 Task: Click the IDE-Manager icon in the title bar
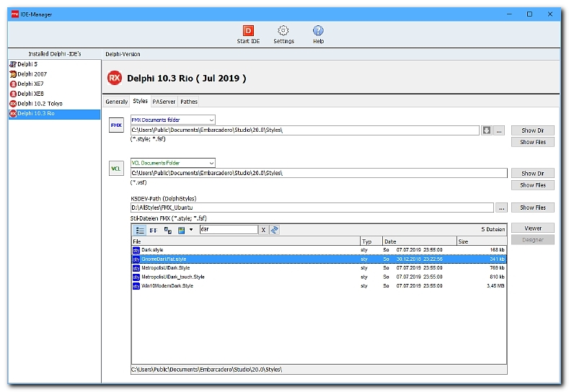(15, 14)
